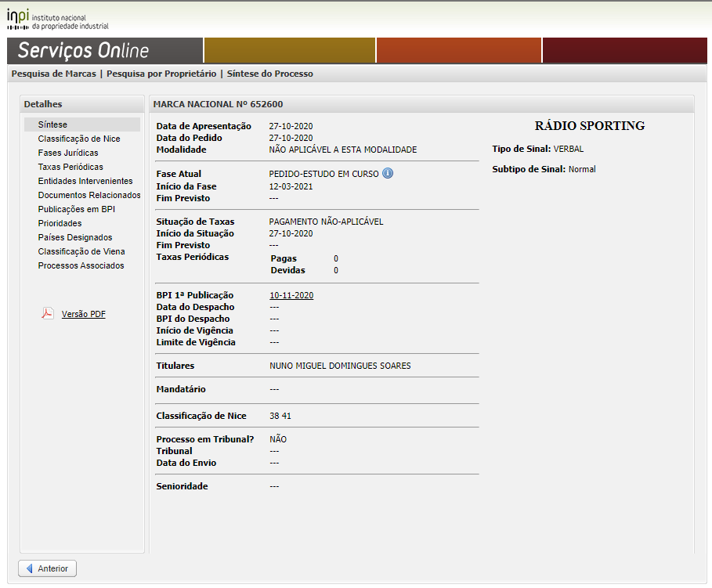712x588 pixels.
Task: Click the RÁDIO SPORTING mark title
Action: click(589, 126)
